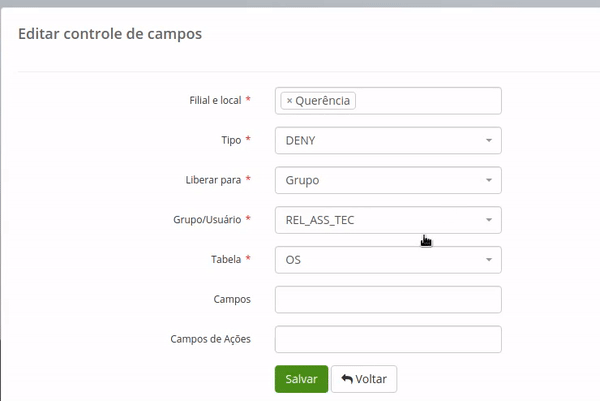Open the Tipo dropdown showing DENY
Viewport: 600px width, 401px height.
380,141
